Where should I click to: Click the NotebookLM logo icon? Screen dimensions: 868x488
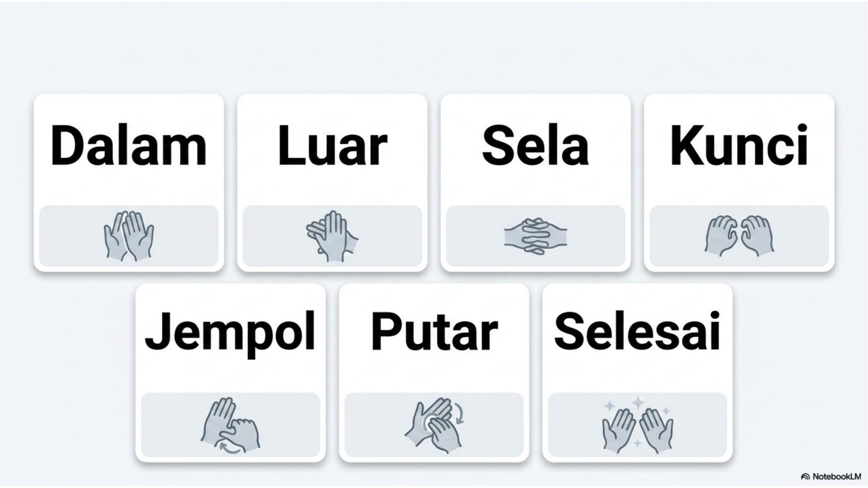[x=805, y=477]
